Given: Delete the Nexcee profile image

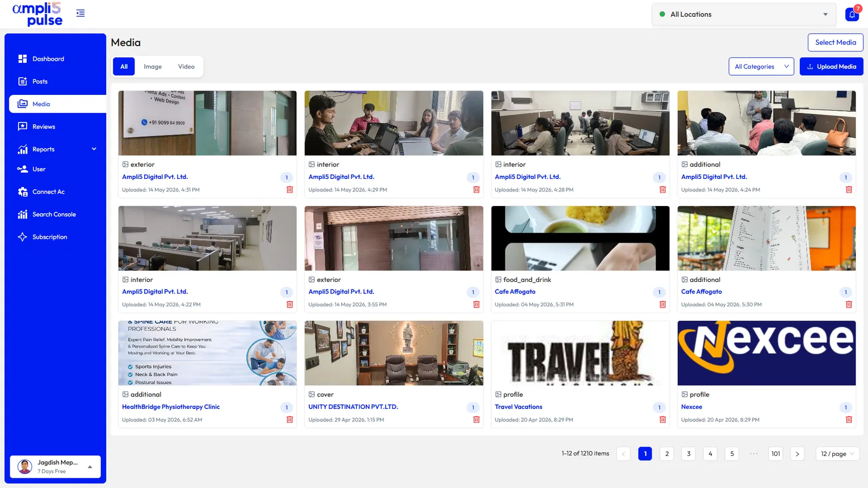Looking at the screenshot, I should coord(849,420).
